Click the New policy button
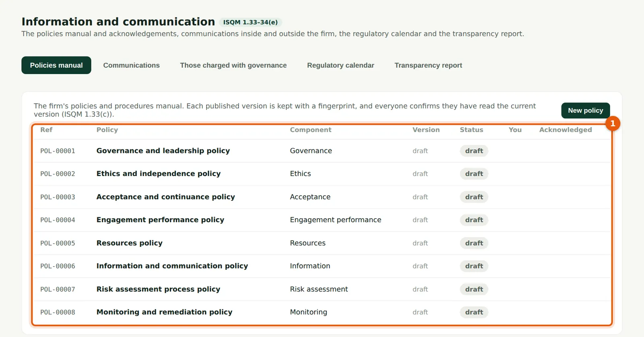 [x=585, y=110]
